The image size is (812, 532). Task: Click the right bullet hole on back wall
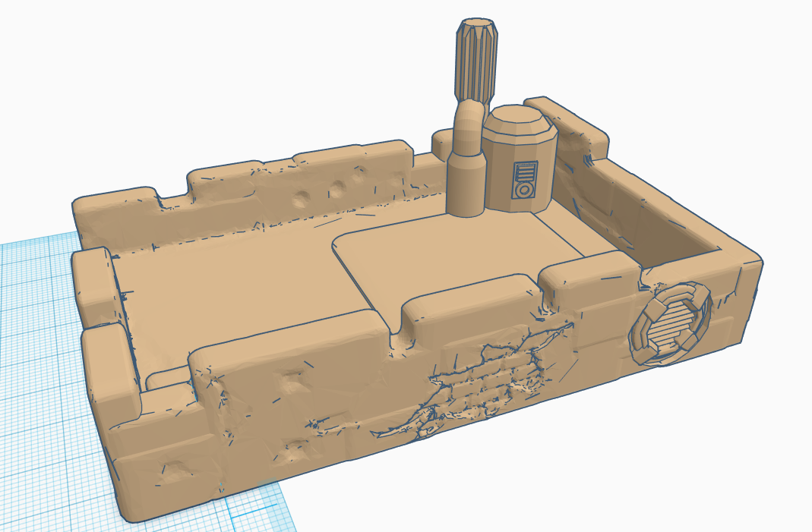coord(336,188)
